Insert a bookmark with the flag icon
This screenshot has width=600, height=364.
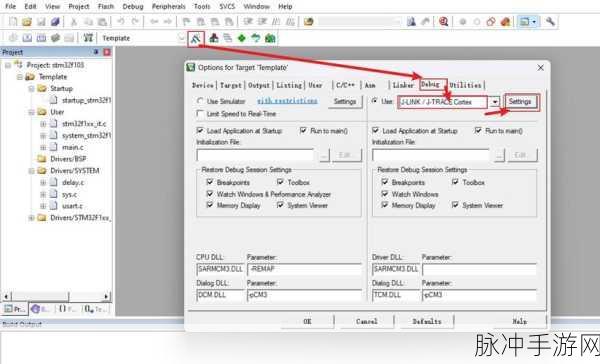pos(186,21)
